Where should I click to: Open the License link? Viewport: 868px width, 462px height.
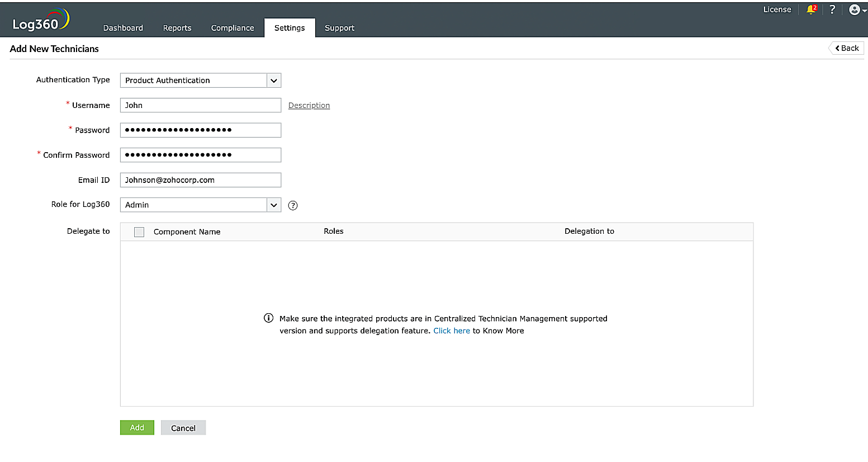[x=777, y=10]
